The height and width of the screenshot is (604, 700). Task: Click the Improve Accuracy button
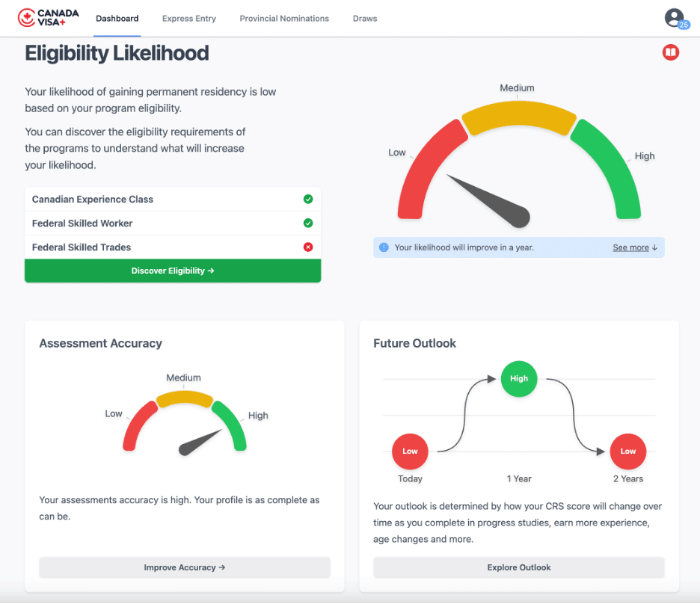[x=185, y=567]
